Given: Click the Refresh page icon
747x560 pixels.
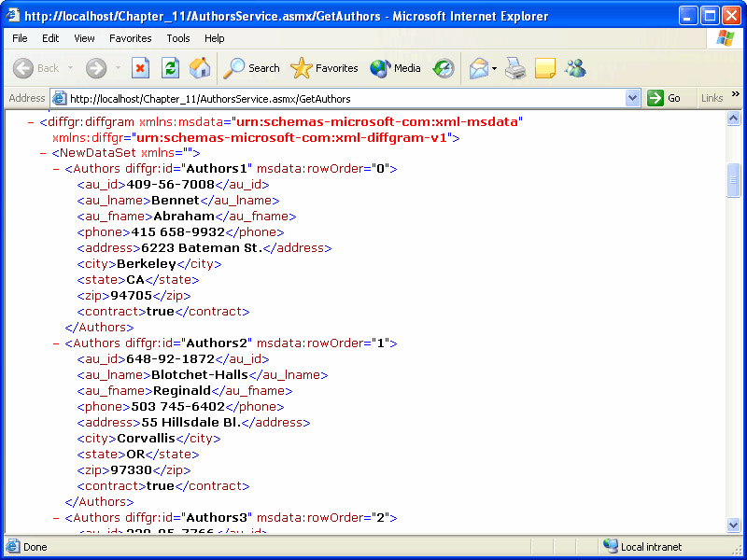Looking at the screenshot, I should pyautogui.click(x=170, y=68).
